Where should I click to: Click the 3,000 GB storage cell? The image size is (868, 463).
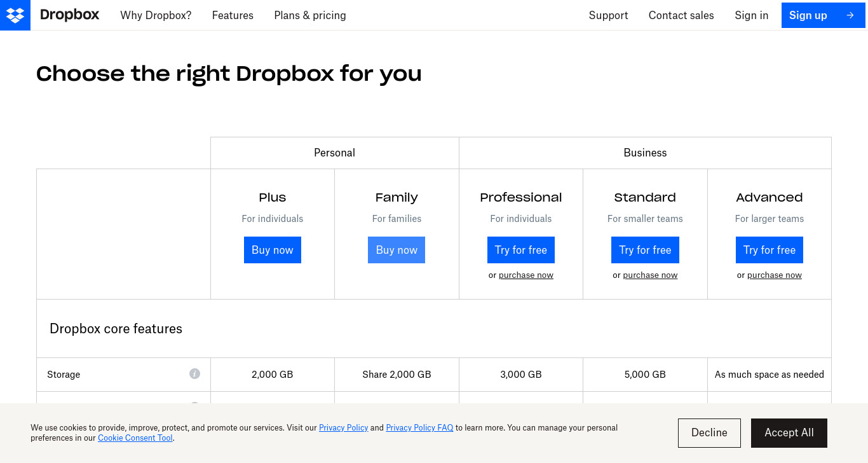click(521, 375)
